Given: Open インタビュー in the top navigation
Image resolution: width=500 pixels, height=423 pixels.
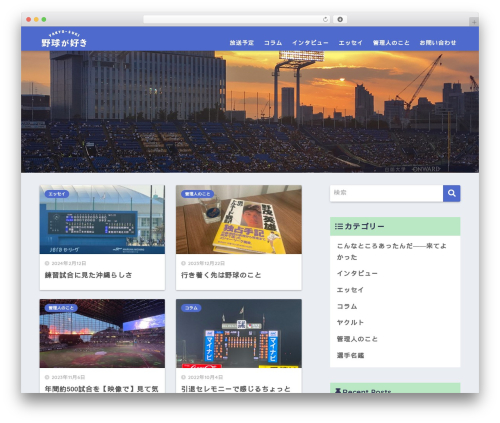Looking at the screenshot, I should [310, 43].
